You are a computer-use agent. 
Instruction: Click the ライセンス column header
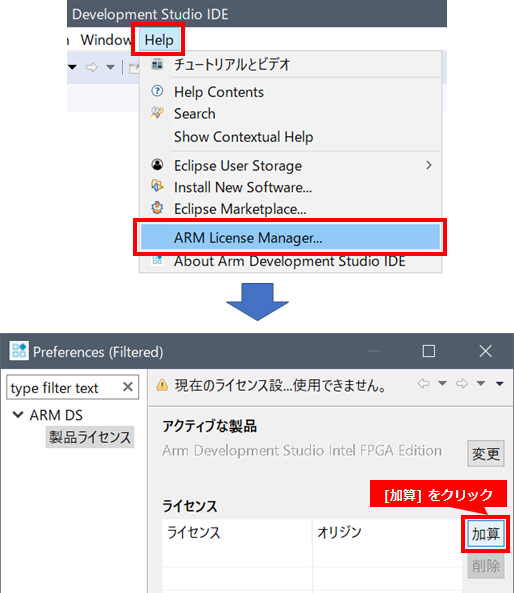237,532
